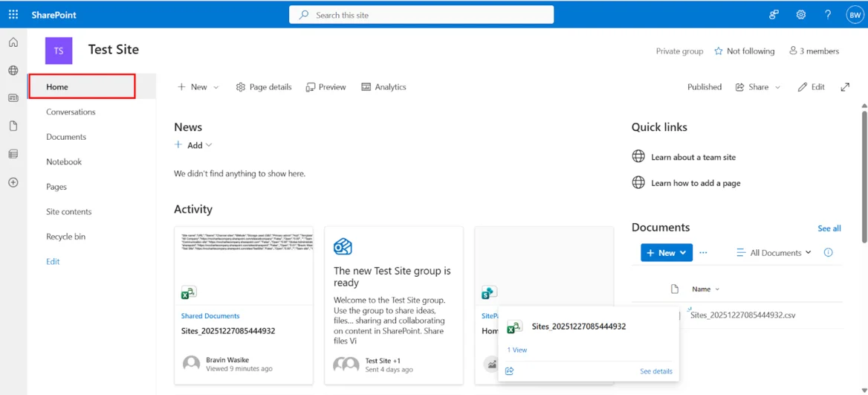
Task: Open the app launcher waffle icon
Action: click(x=13, y=14)
